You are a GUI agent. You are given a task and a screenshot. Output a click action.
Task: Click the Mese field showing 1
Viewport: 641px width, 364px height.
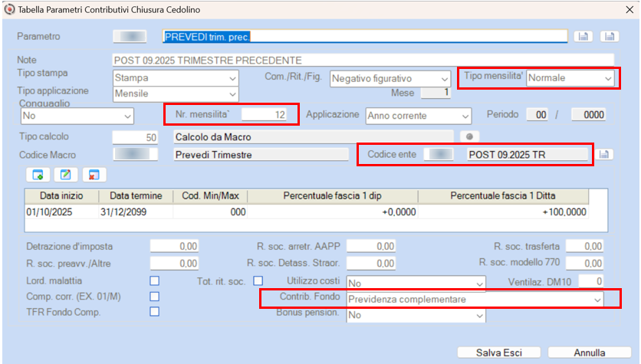click(x=436, y=93)
